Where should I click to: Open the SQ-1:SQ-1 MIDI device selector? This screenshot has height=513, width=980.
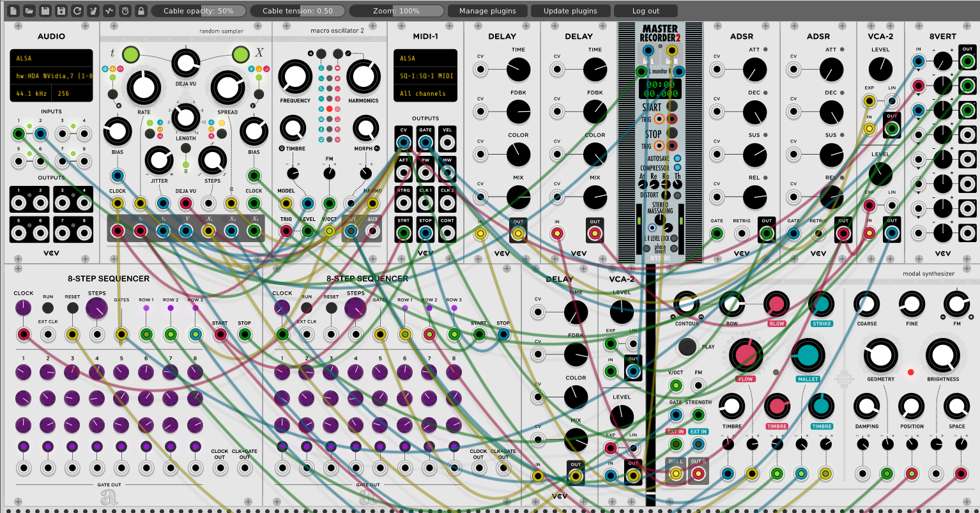pyautogui.click(x=425, y=75)
